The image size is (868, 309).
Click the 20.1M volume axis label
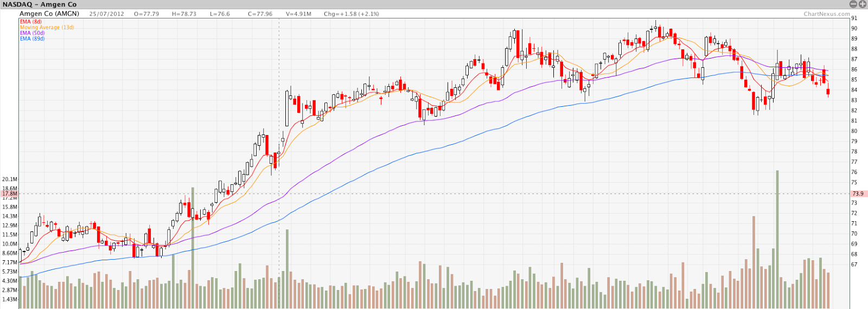pyautogui.click(x=10, y=179)
